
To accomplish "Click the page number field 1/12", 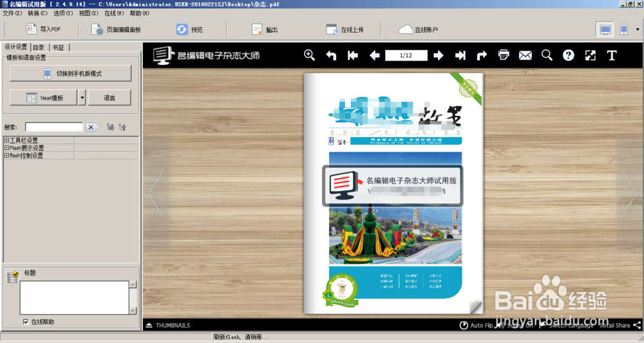I will (x=406, y=55).
